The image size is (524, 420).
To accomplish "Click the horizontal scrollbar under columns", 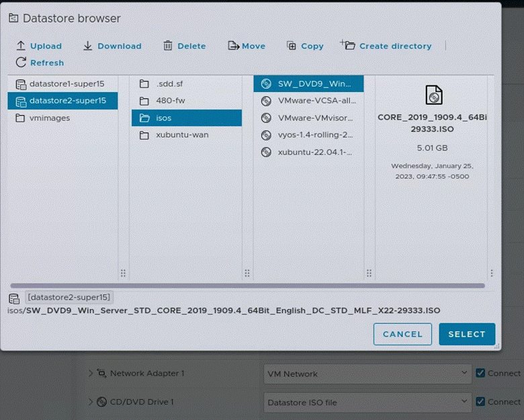I will [247, 286].
